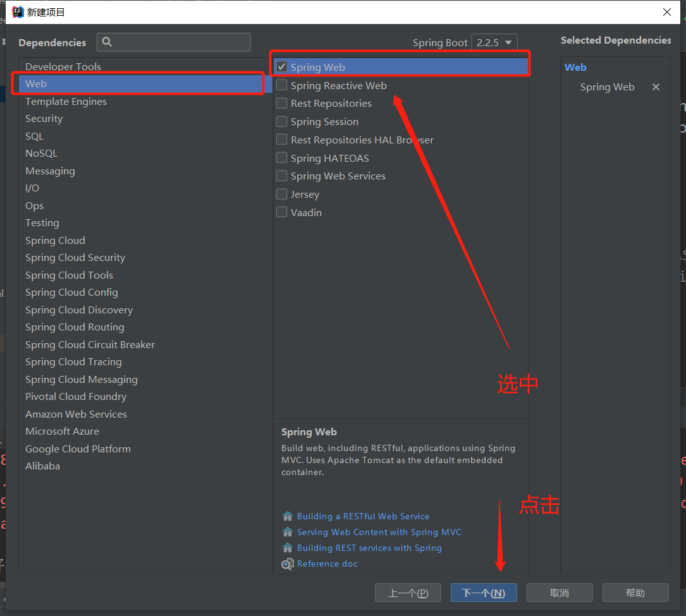Choose the Alibaba category
This screenshot has width=686, height=616.
pos(145,466)
